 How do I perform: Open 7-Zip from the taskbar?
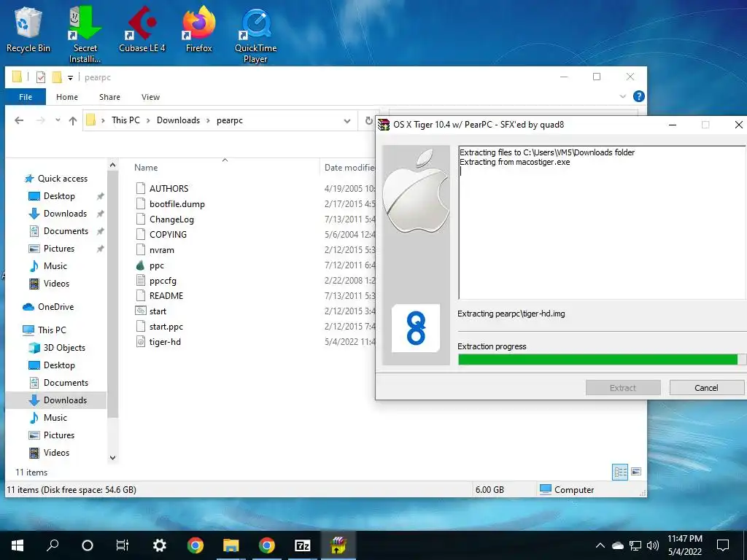(303, 545)
